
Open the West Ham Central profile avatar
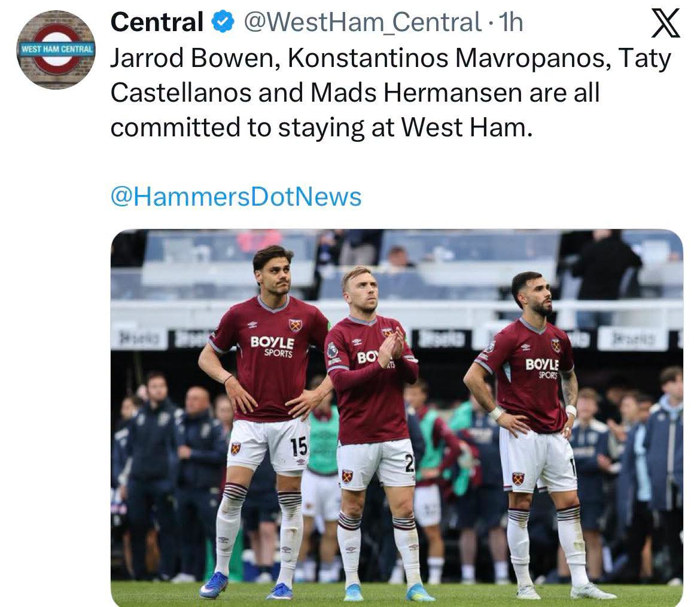(x=56, y=50)
